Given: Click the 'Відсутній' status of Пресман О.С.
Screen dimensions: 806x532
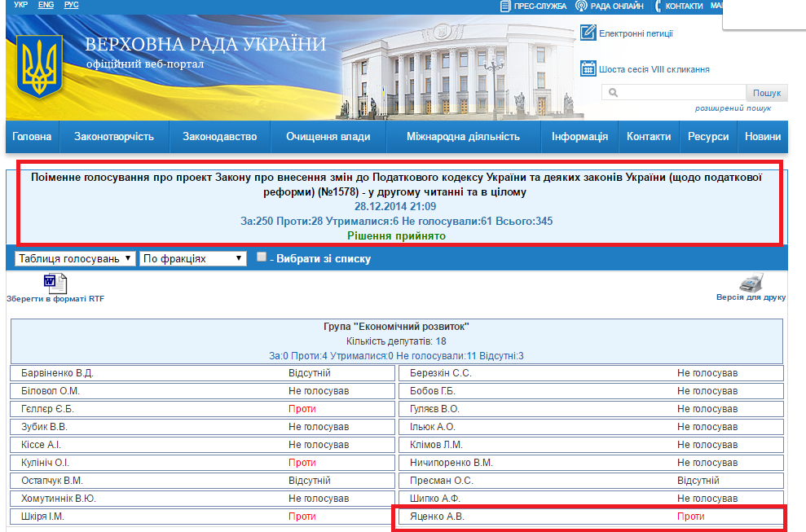Looking at the screenshot, I should pos(698,481).
